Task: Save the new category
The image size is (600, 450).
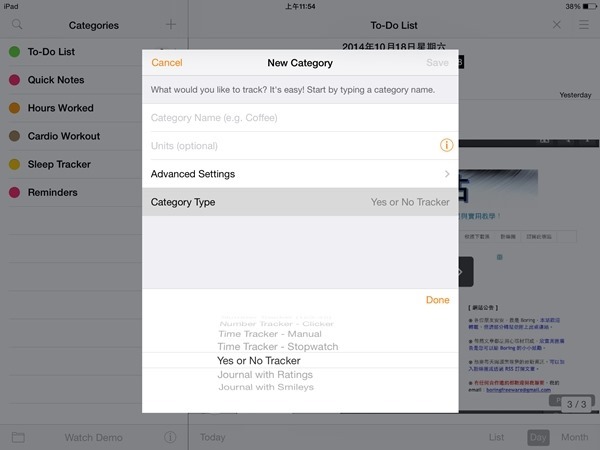Action: tap(437, 63)
